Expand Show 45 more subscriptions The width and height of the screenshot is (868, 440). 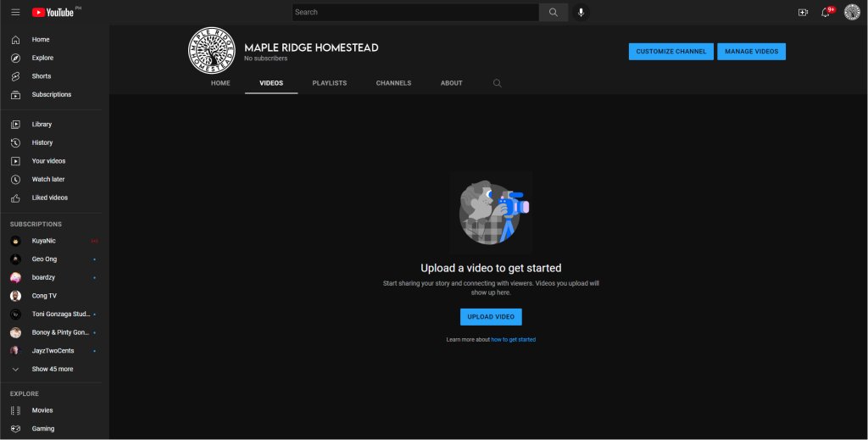pos(51,369)
